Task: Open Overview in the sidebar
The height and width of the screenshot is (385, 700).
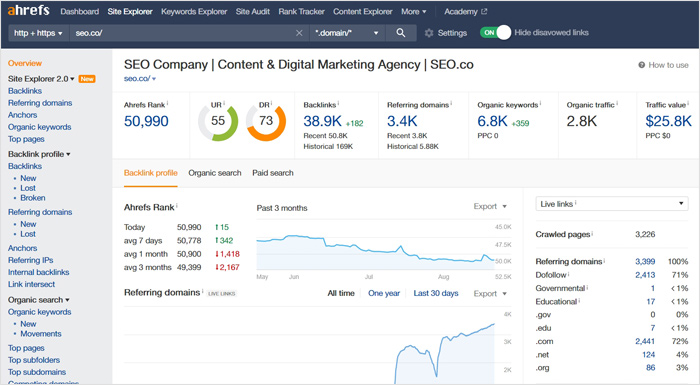Action: 25,63
